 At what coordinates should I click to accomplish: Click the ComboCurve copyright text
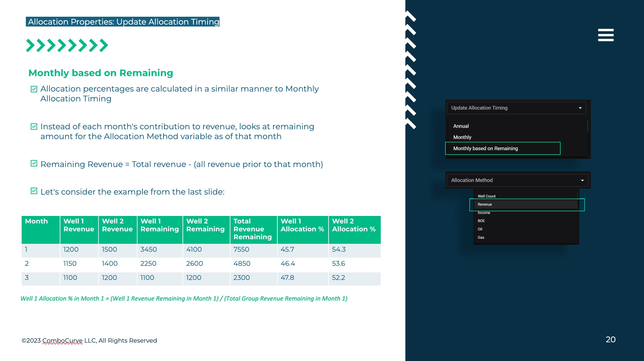(89, 341)
